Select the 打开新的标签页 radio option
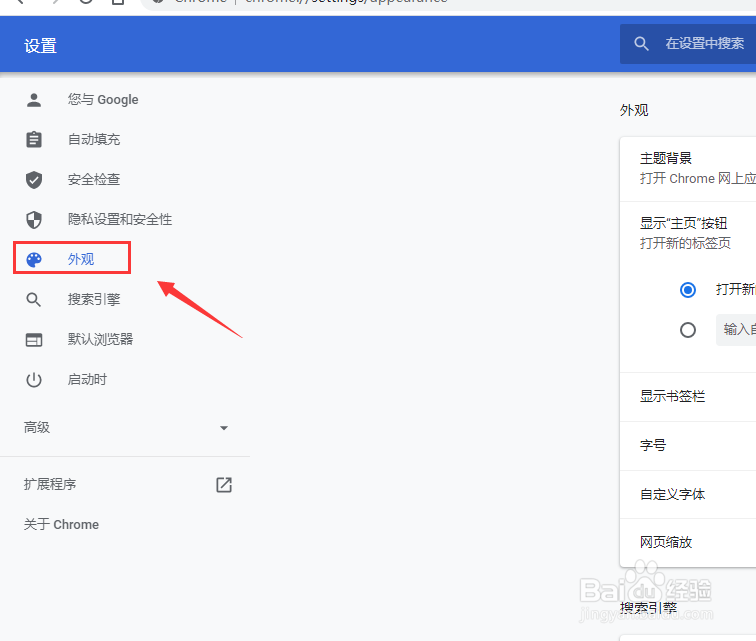This screenshot has height=641, width=756. point(688,290)
